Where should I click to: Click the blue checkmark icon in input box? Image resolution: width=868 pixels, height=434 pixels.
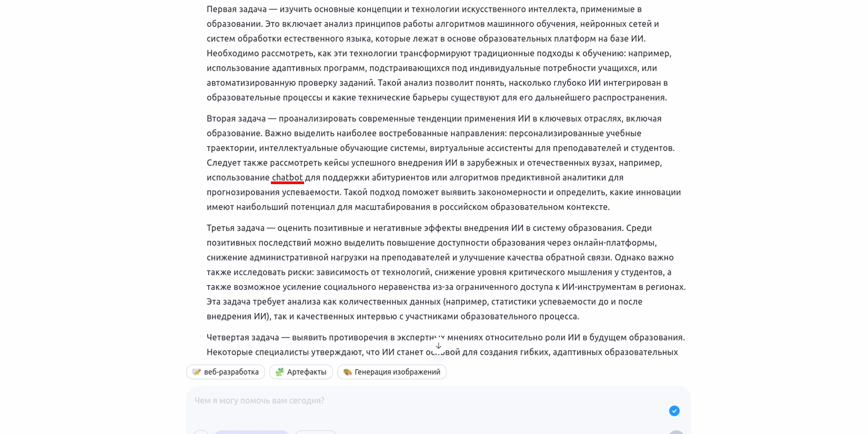click(674, 411)
